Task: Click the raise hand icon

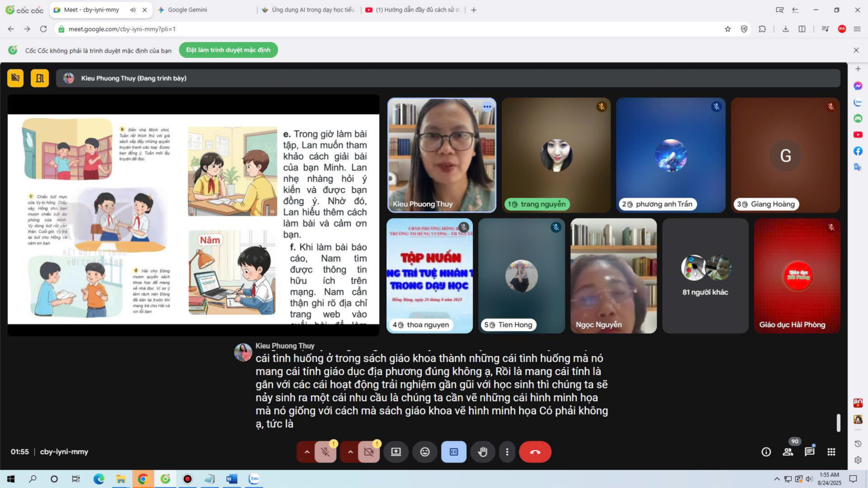Action: coord(483,452)
